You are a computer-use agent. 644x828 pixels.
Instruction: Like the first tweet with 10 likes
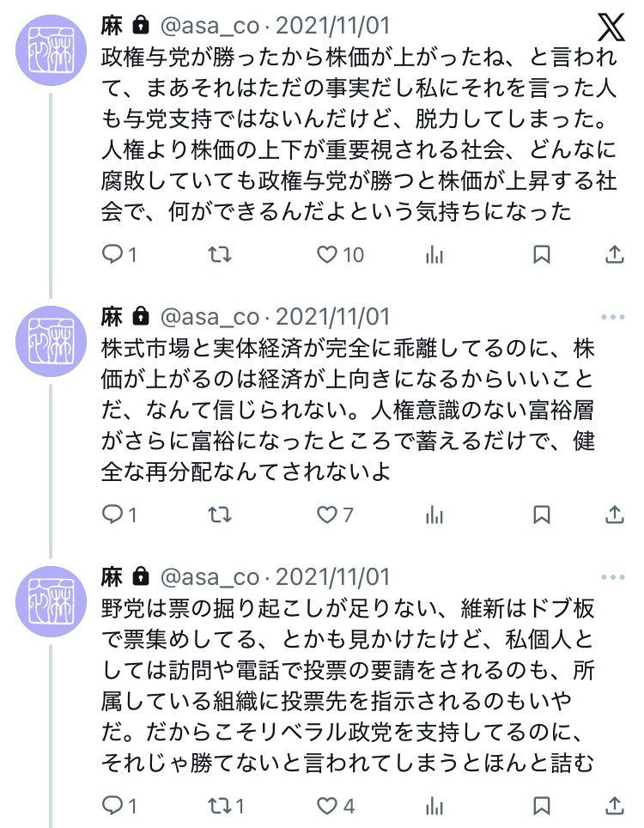(x=327, y=254)
